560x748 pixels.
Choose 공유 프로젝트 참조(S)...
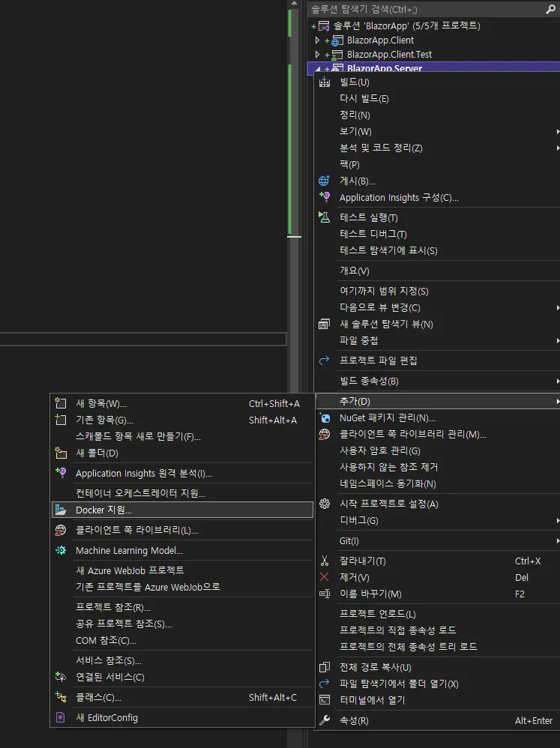[x=124, y=624]
